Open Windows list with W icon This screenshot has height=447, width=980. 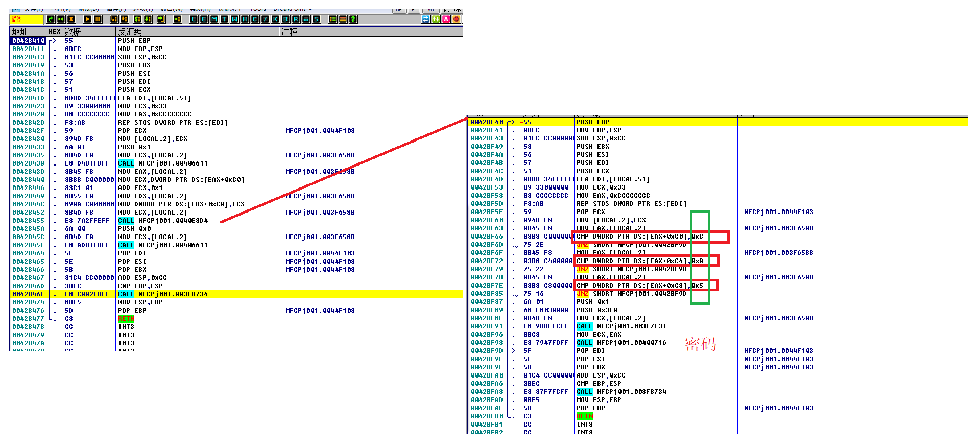[x=234, y=19]
